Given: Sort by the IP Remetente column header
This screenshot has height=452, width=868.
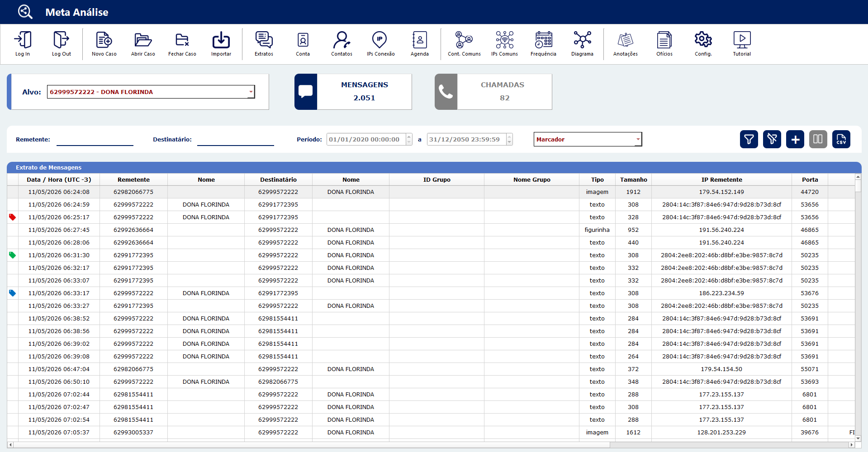Looking at the screenshot, I should click(x=721, y=179).
